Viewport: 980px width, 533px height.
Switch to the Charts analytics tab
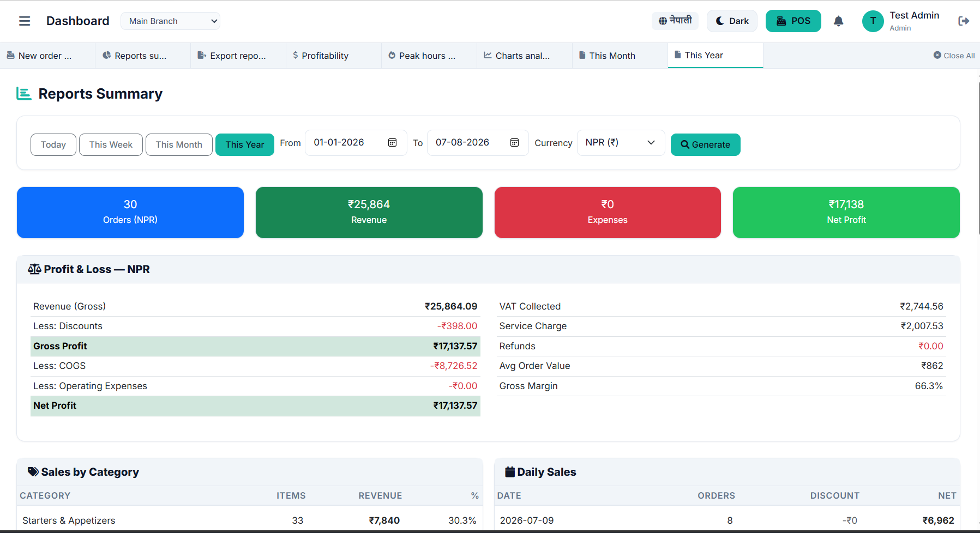coord(525,56)
